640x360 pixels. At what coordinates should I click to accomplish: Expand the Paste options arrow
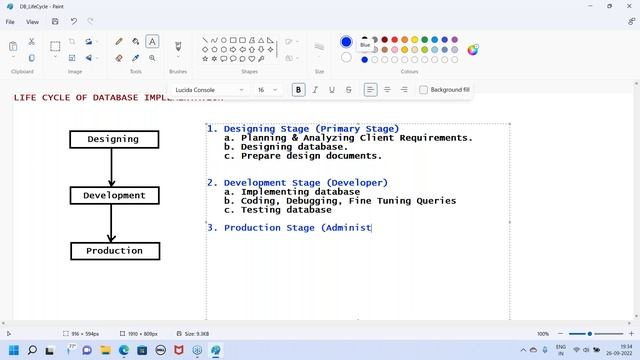tap(13, 57)
